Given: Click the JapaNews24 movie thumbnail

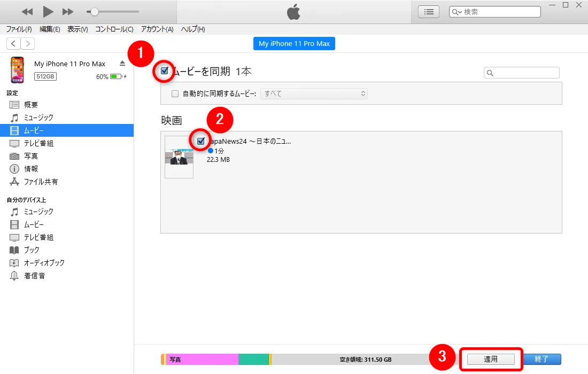Looking at the screenshot, I should (179, 157).
